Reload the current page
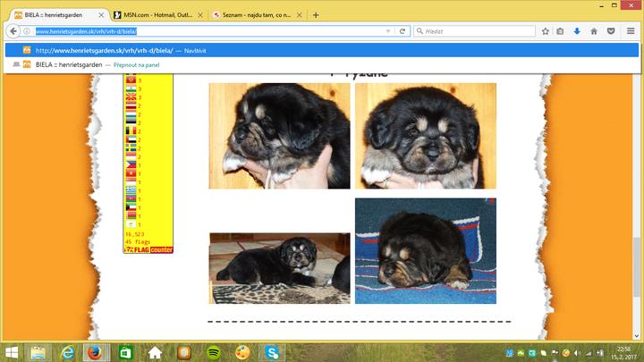The image size is (644, 362). coord(403,31)
